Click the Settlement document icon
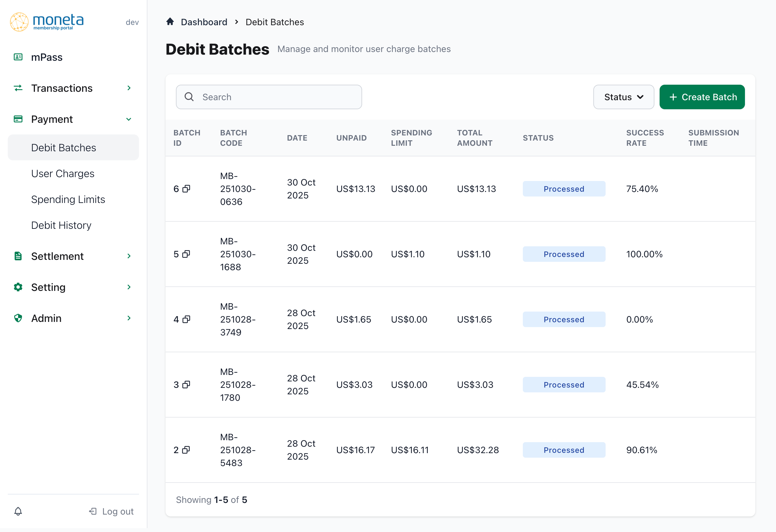Screen dimensions: 776x532 (x=18, y=256)
